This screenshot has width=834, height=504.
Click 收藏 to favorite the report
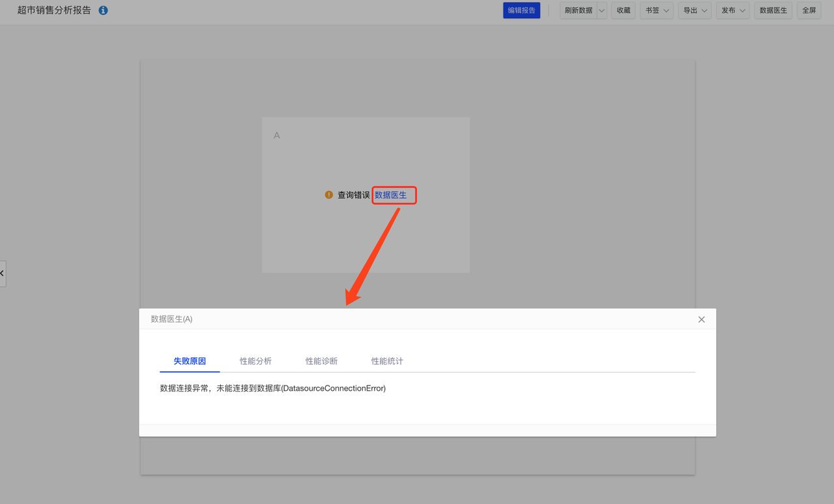point(624,10)
